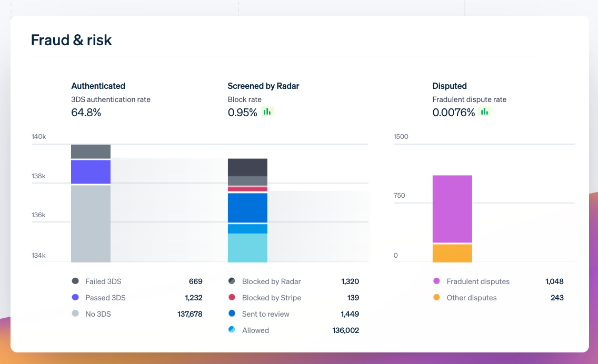Click the Failed 3DS legend dot
Screen dimensions: 598x364
tap(75, 281)
